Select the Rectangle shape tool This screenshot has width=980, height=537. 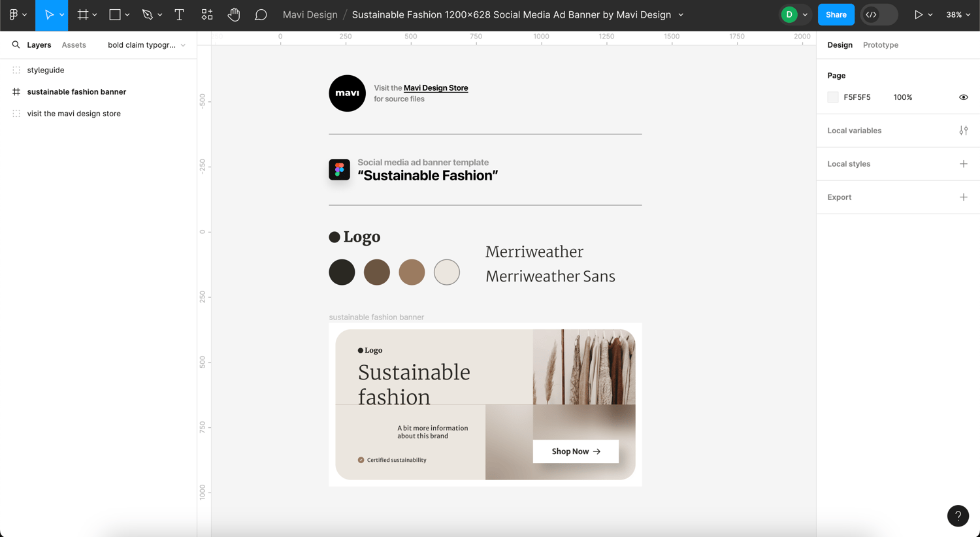[x=115, y=14]
